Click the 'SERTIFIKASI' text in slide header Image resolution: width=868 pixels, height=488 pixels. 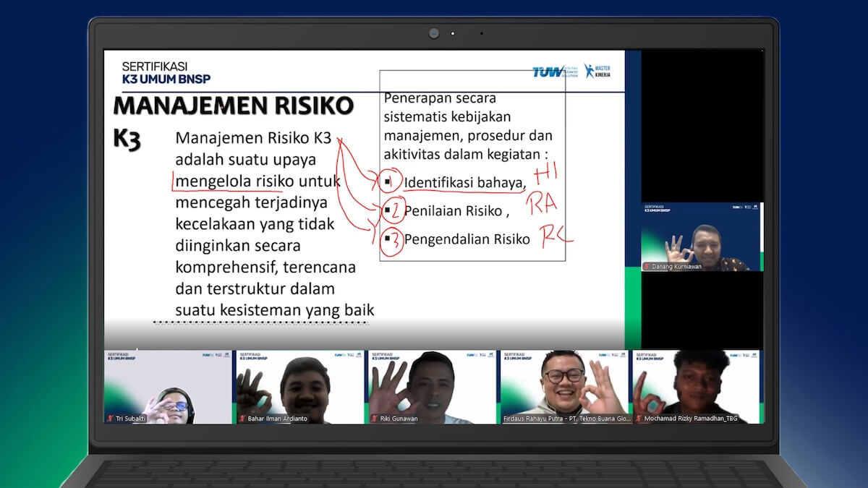click(154, 67)
